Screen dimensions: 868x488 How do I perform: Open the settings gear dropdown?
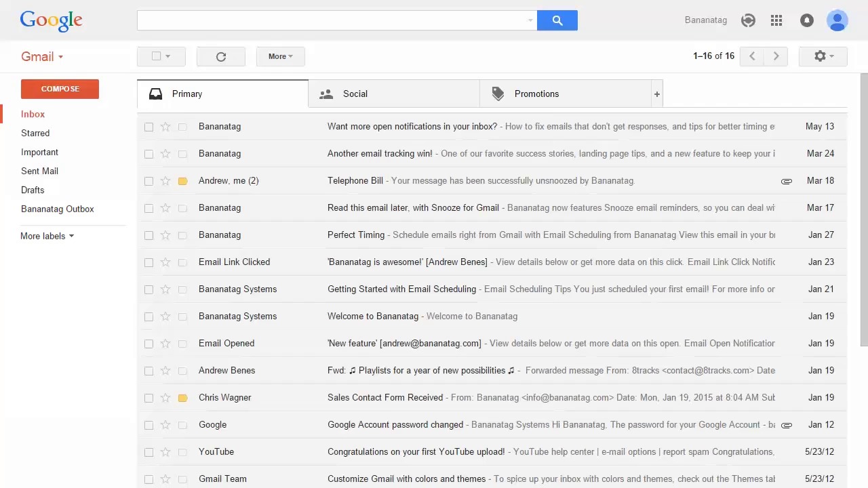pyautogui.click(x=823, y=56)
